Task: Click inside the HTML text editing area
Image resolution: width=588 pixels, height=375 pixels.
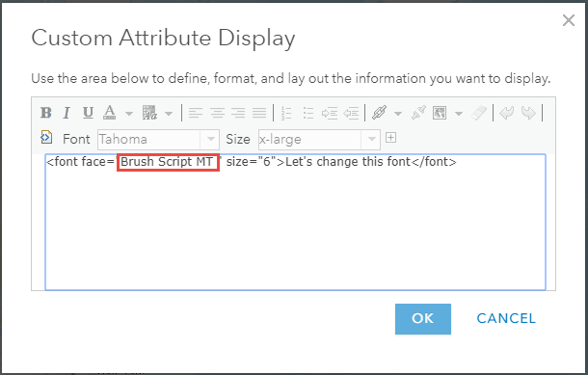Action: pos(296,222)
